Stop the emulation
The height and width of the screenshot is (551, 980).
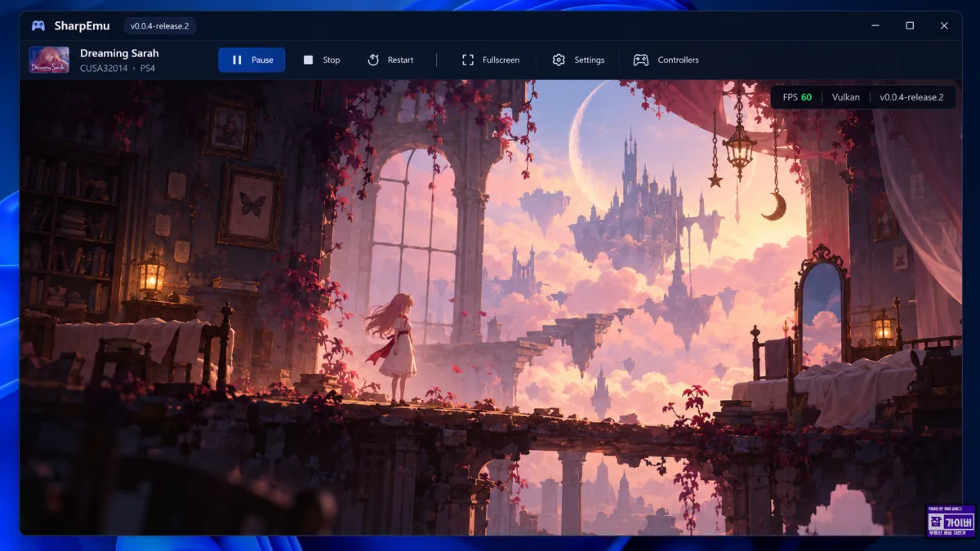[322, 60]
